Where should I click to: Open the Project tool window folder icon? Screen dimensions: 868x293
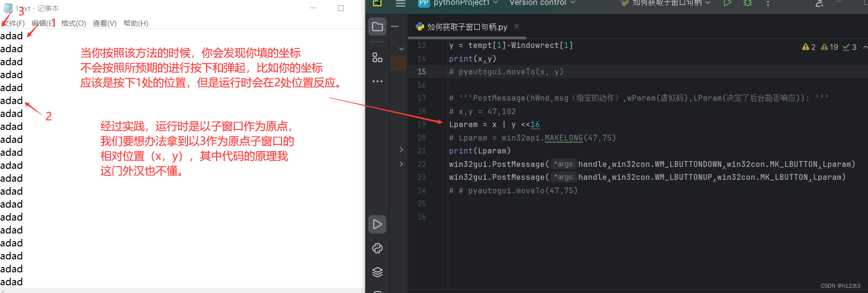[x=377, y=27]
